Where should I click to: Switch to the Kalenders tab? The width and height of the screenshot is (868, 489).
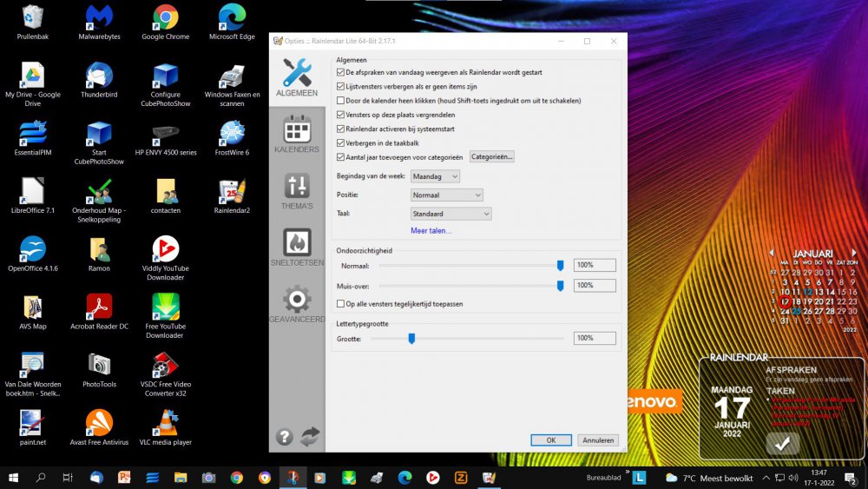coord(297,134)
